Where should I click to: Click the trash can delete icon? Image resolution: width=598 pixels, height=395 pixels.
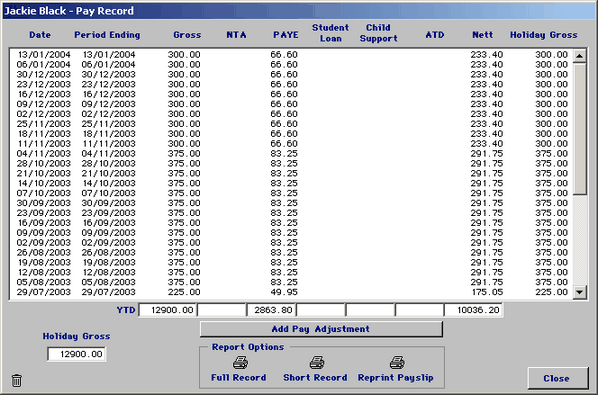click(17, 380)
